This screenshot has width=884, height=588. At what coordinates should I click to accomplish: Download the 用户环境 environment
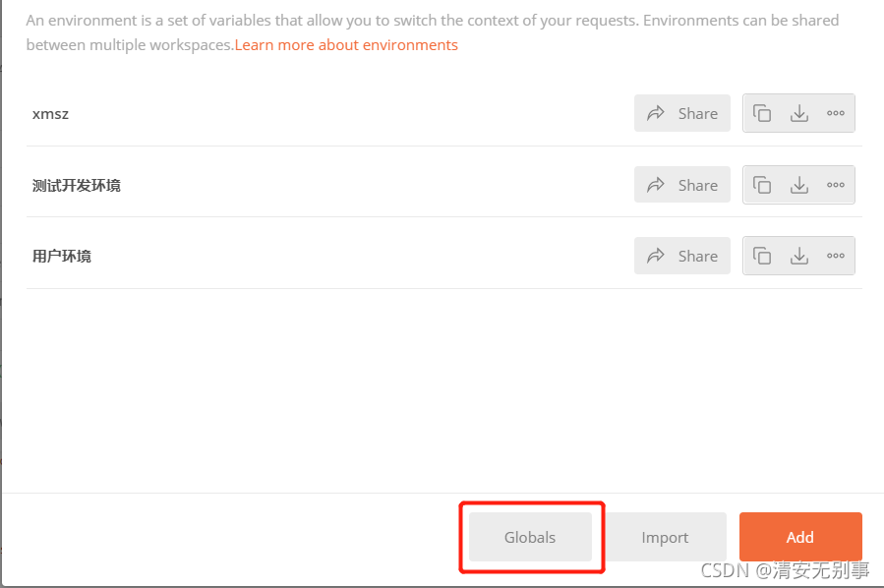pyautogui.click(x=798, y=256)
